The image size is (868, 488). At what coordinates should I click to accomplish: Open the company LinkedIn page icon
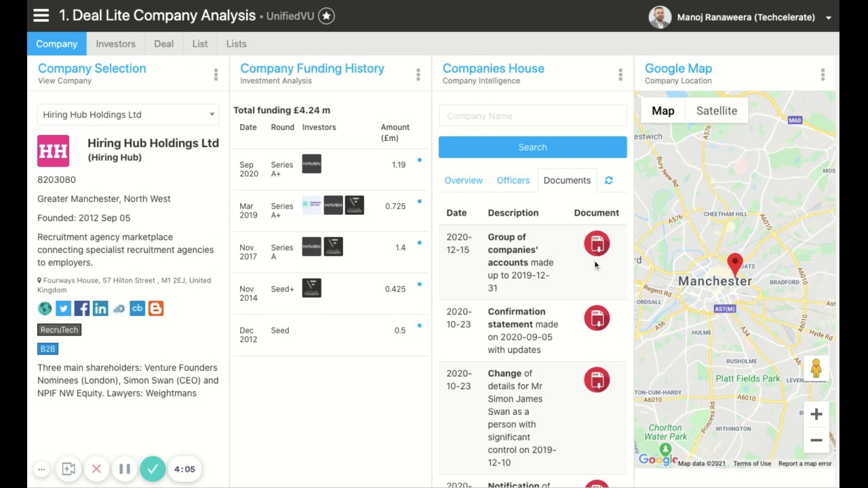point(100,308)
